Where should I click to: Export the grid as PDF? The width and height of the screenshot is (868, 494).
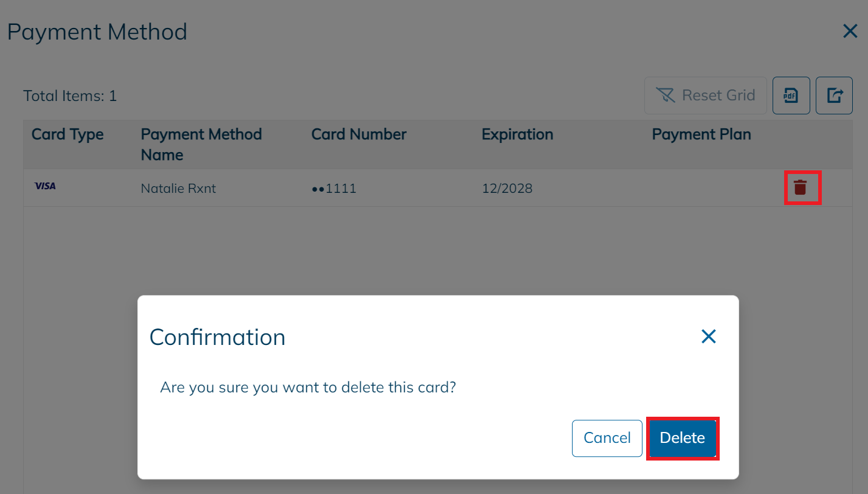coord(791,96)
